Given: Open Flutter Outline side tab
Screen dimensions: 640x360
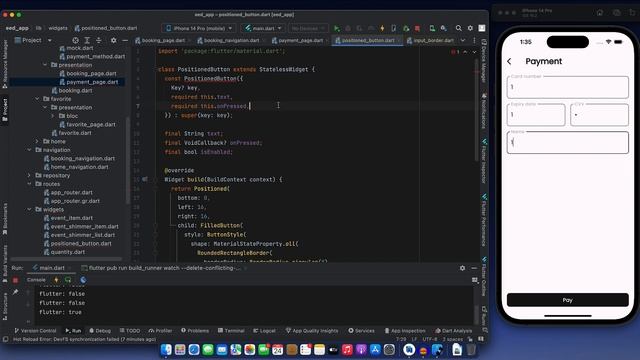Looking at the screenshot, I should pos(484,277).
